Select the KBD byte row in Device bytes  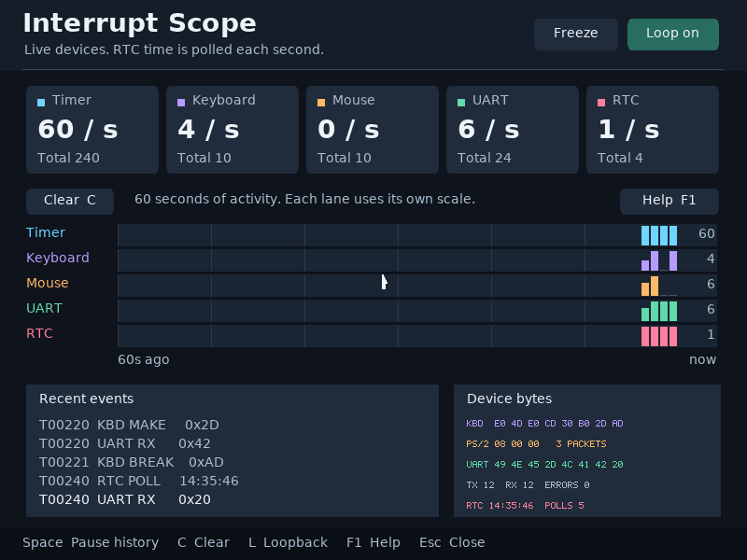(x=544, y=424)
